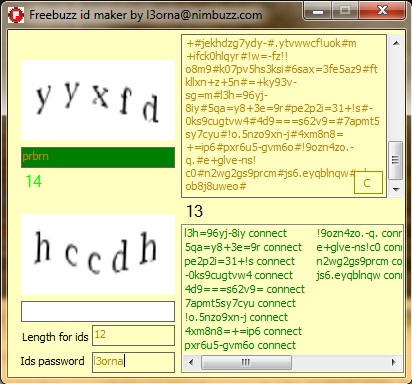The width and height of the screenshot is (412, 384).
Task: Click the green prbrn captcha answer field
Action: pyautogui.click(x=98, y=157)
